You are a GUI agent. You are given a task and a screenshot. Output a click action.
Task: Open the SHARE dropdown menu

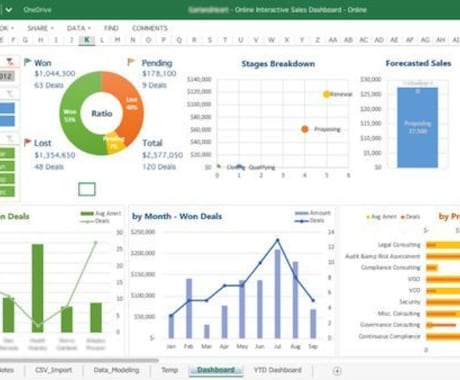coord(40,28)
